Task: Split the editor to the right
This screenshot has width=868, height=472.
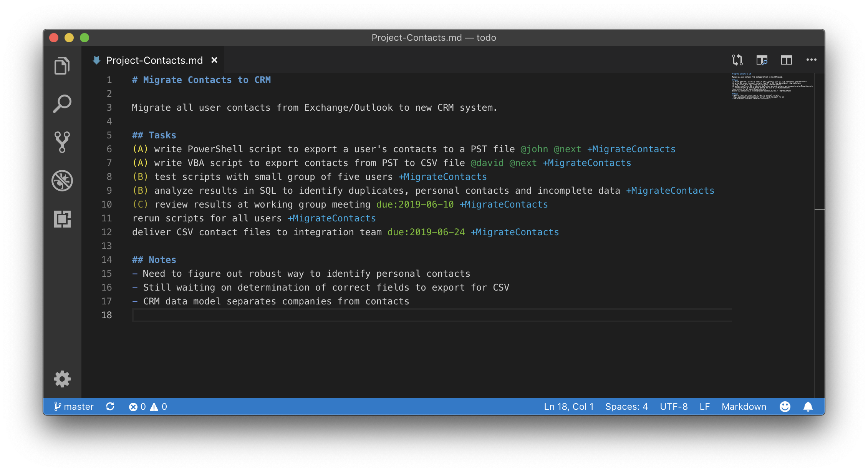Action: pyautogui.click(x=786, y=60)
